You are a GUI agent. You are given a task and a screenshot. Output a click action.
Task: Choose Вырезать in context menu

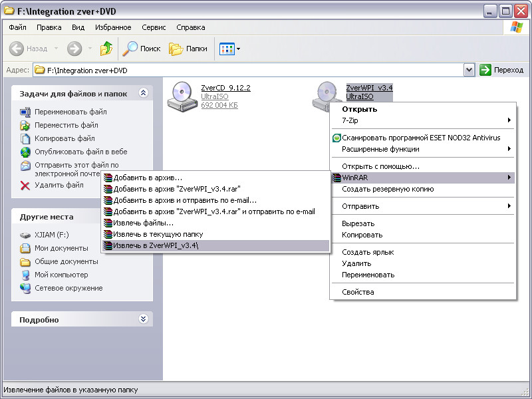tap(423, 223)
